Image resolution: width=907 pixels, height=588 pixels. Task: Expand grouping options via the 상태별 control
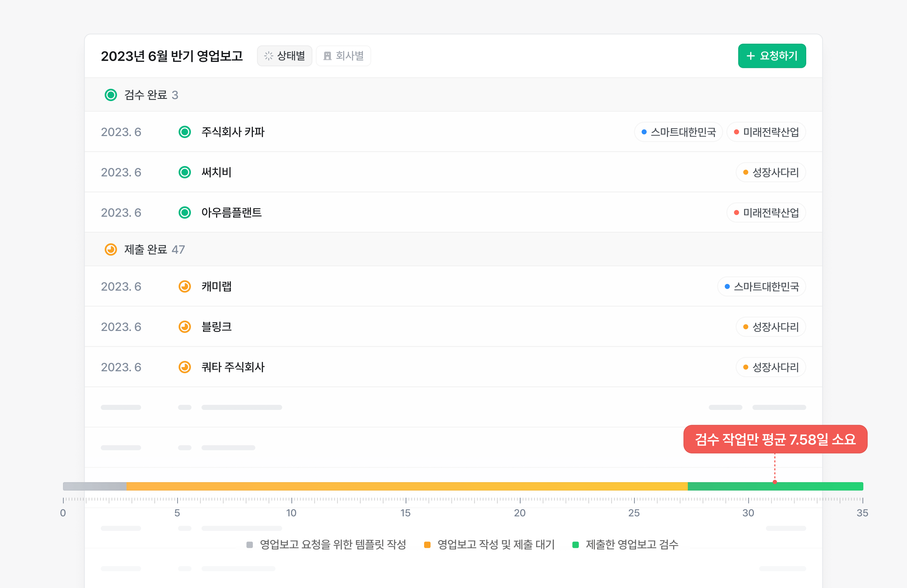285,56
